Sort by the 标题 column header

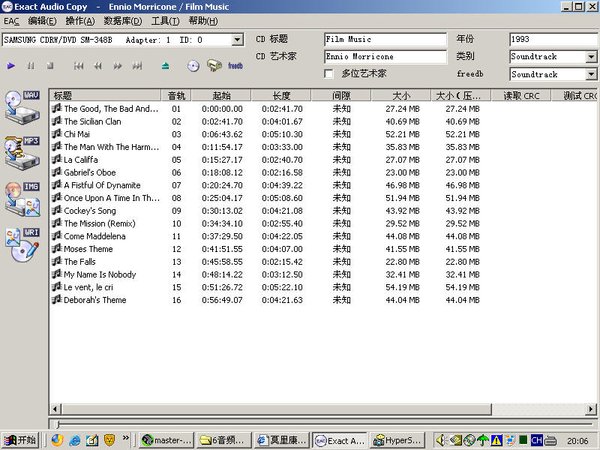[105, 95]
